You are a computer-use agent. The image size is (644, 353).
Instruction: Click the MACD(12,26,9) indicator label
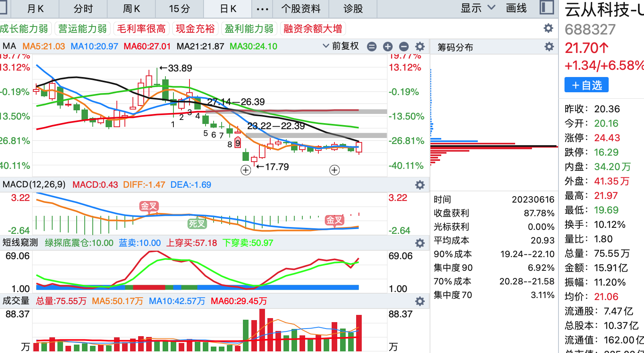click(x=34, y=185)
